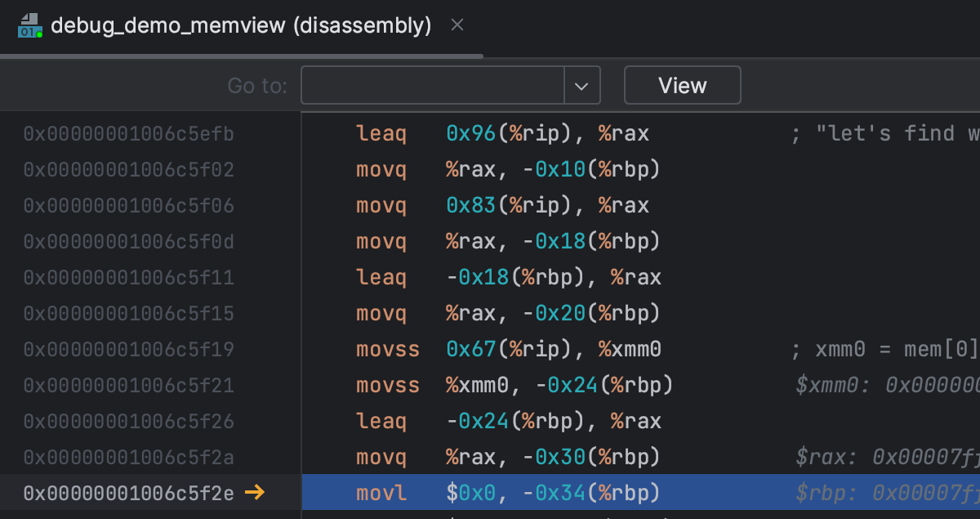Click the $rax inline value hint
Viewport: 980px width, 519px height.
886,458
